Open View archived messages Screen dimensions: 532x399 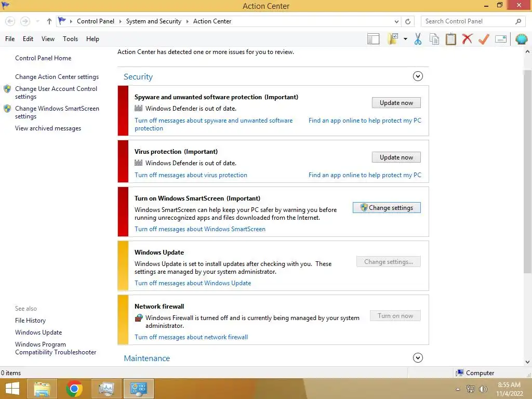pyautogui.click(x=48, y=128)
